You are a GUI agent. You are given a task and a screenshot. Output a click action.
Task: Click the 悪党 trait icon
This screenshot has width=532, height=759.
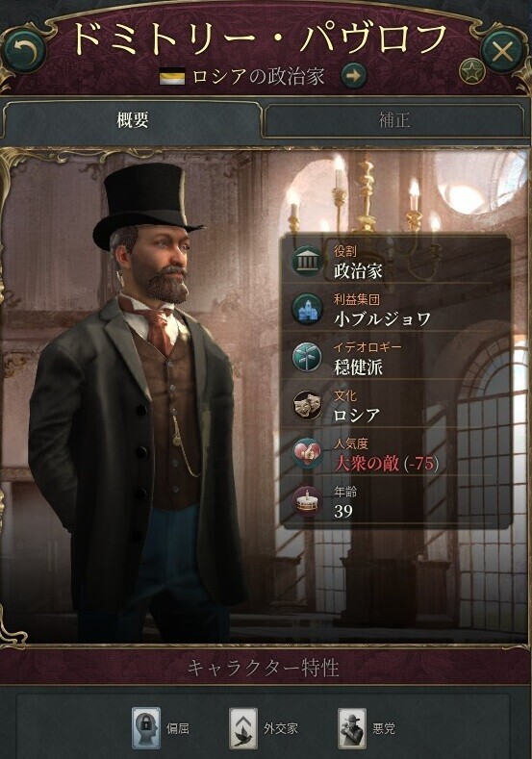pos(351,728)
